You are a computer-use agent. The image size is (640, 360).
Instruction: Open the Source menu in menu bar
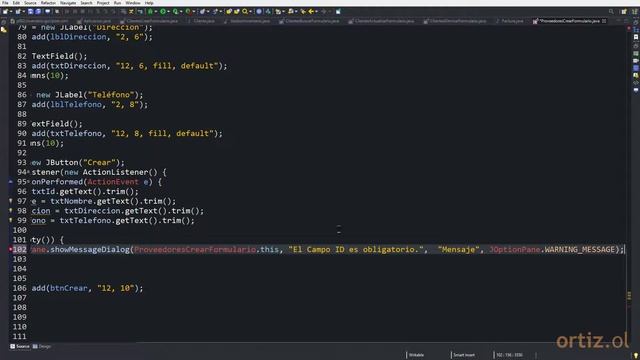[30, 3]
